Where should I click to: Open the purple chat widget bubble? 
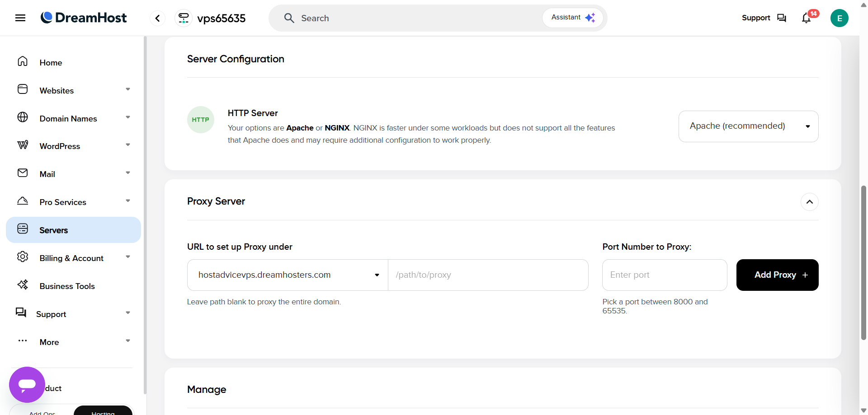[27, 385]
